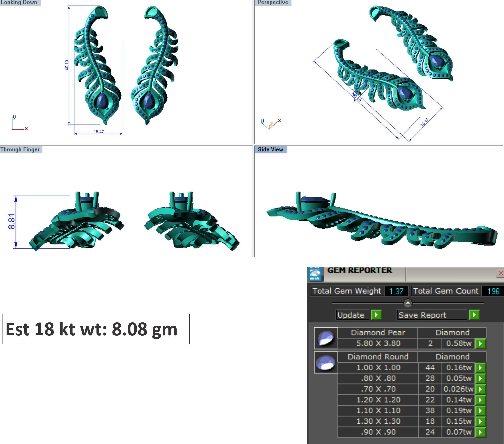Close the Gem Reporter panel
Viewport: 504px width, 444px height.
(500, 273)
